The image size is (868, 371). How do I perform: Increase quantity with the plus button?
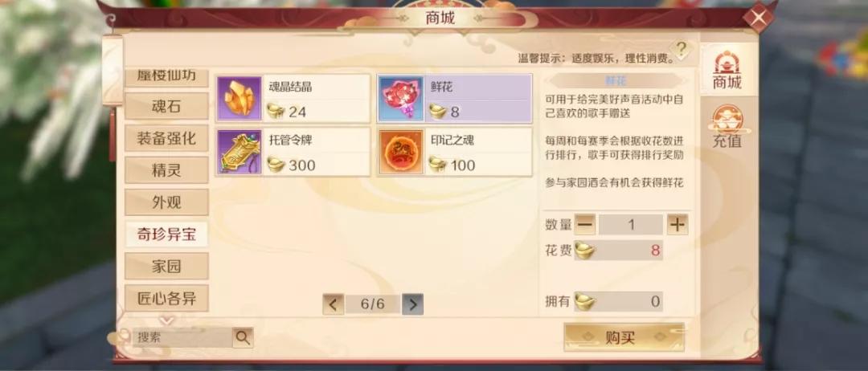point(678,225)
